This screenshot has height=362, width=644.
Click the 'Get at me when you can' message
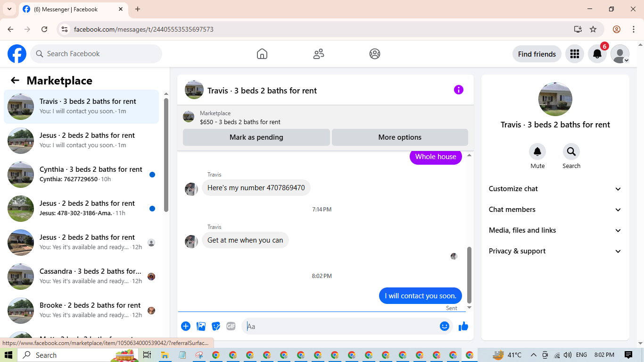click(245, 240)
